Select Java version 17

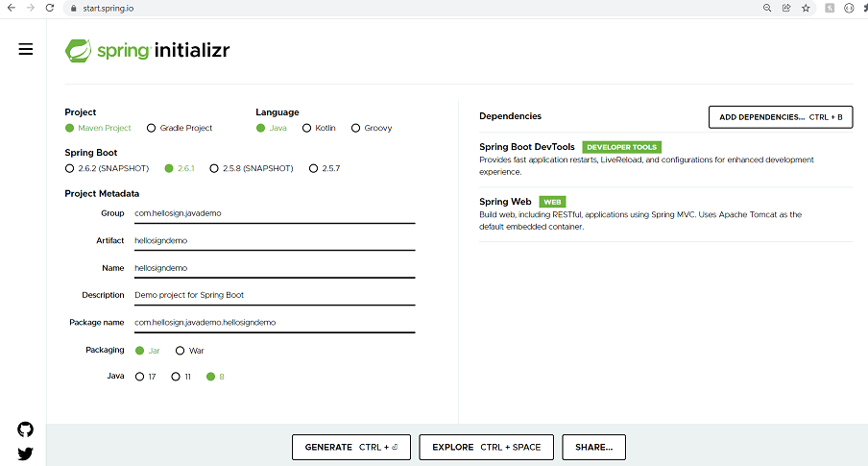pos(146,377)
